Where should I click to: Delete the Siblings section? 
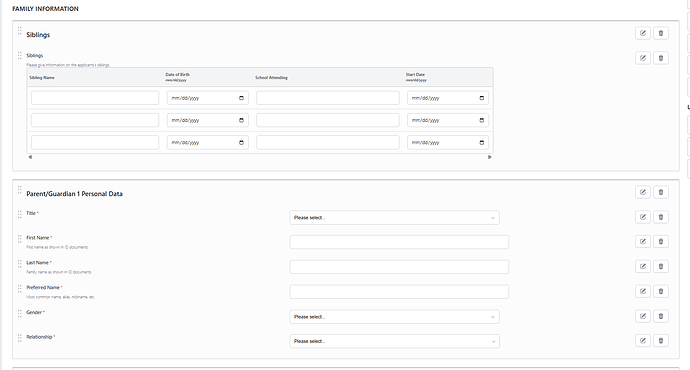point(661,33)
